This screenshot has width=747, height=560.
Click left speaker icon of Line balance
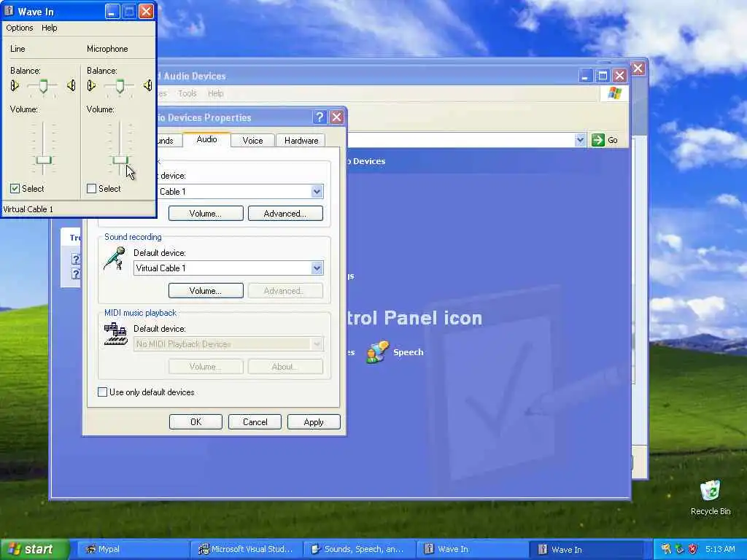tap(15, 86)
